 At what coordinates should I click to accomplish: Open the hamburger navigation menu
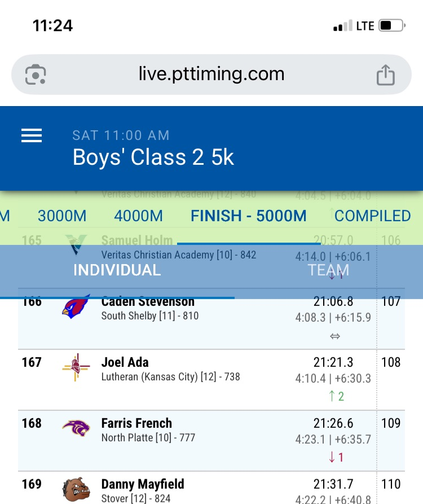pyautogui.click(x=32, y=135)
